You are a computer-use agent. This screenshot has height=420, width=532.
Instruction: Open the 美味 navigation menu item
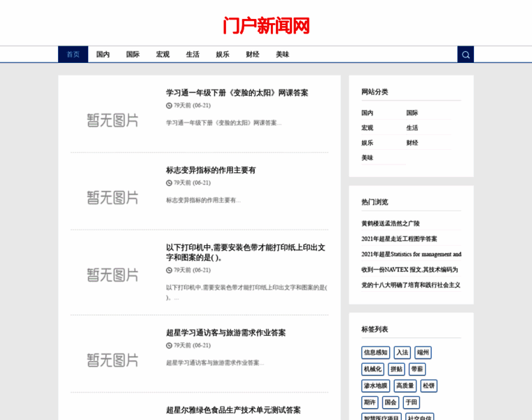pyautogui.click(x=282, y=55)
